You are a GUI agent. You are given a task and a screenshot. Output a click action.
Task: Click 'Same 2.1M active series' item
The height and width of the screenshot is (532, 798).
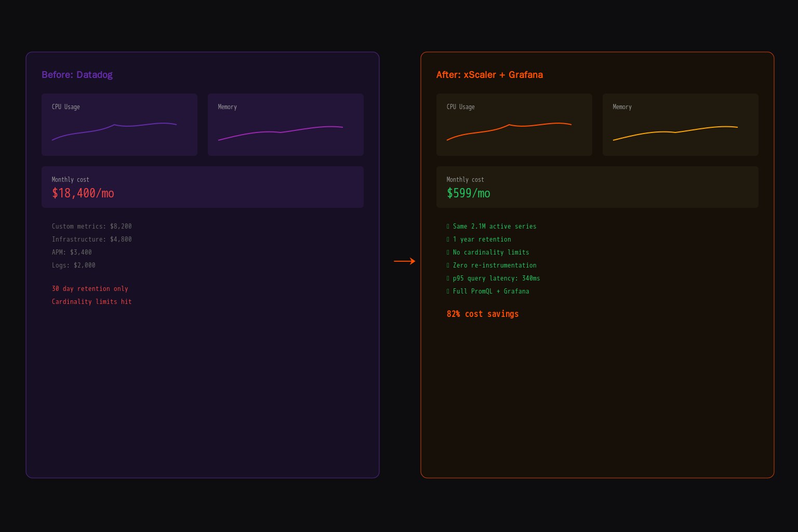(x=491, y=227)
